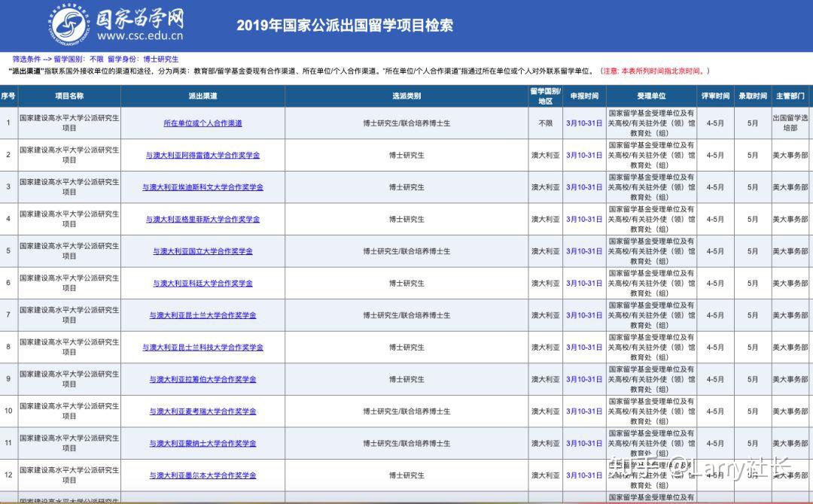Click the China Scholarship Council round logo

[x=69, y=24]
